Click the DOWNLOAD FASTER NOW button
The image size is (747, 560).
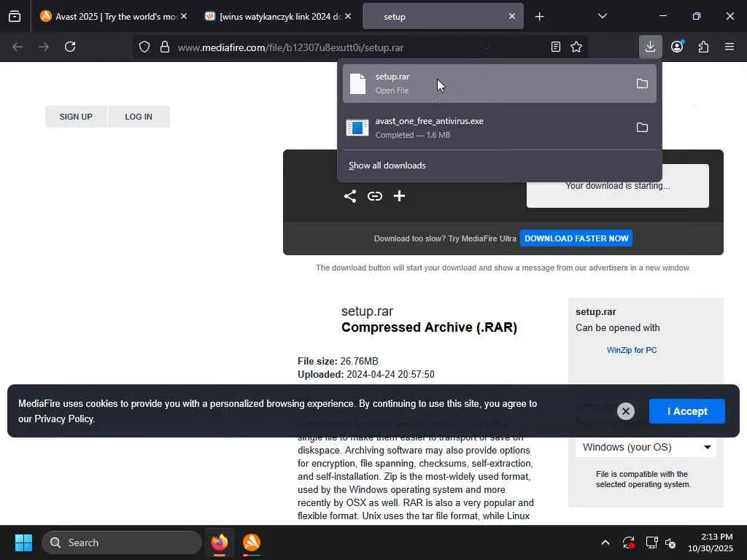click(x=576, y=238)
